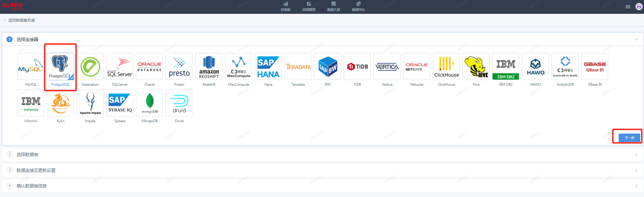Screen dimensions: 644x197
Task: Open the 仪表板 dashboard tab
Action: click(x=285, y=6)
